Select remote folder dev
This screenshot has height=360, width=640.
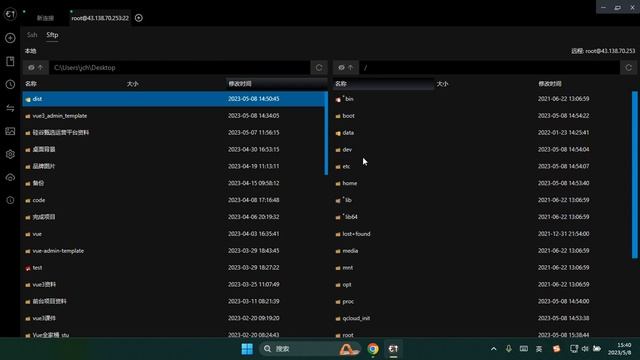pos(482,149)
